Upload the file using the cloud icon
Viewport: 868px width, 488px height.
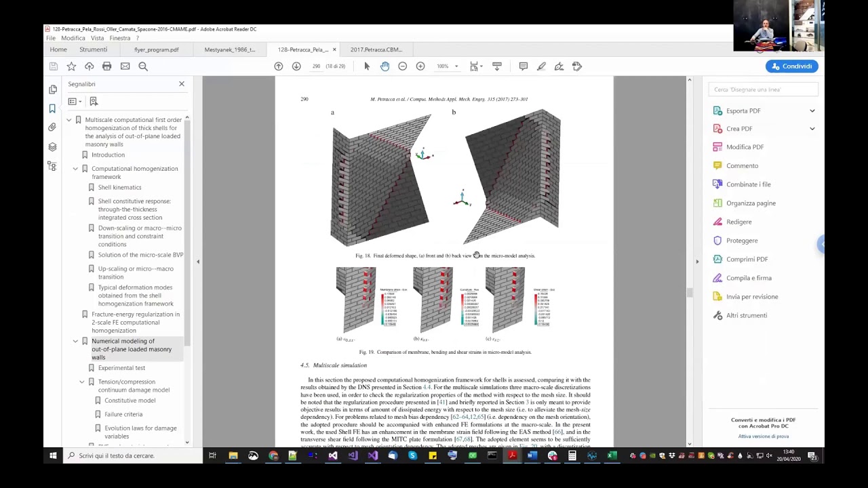click(x=89, y=66)
